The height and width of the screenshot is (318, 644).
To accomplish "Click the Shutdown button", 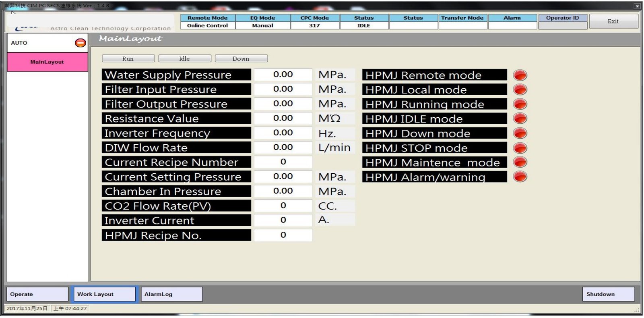I will [x=609, y=294].
